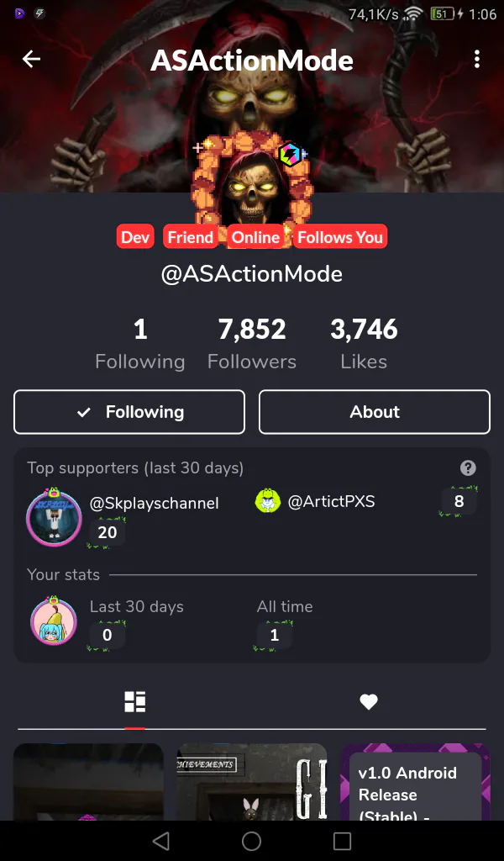This screenshot has height=861, width=504.
Task: Tap the back arrow icon
Action: pyautogui.click(x=31, y=59)
